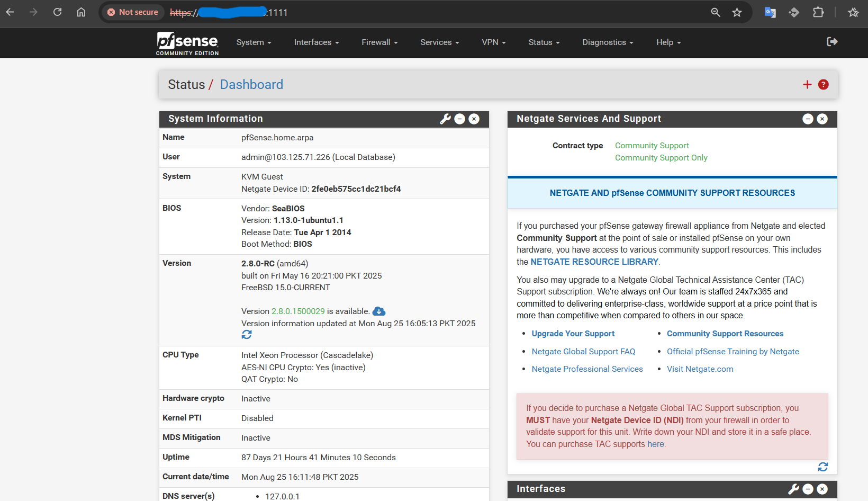Refresh the Netgate Services And Support widget
The height and width of the screenshot is (501, 868).
tap(822, 467)
